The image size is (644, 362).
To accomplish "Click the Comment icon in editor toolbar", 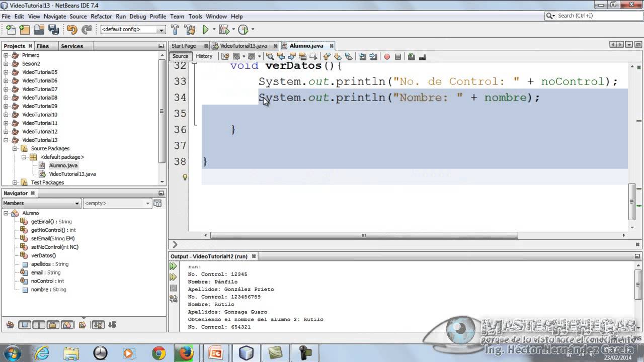I will click(x=412, y=56).
